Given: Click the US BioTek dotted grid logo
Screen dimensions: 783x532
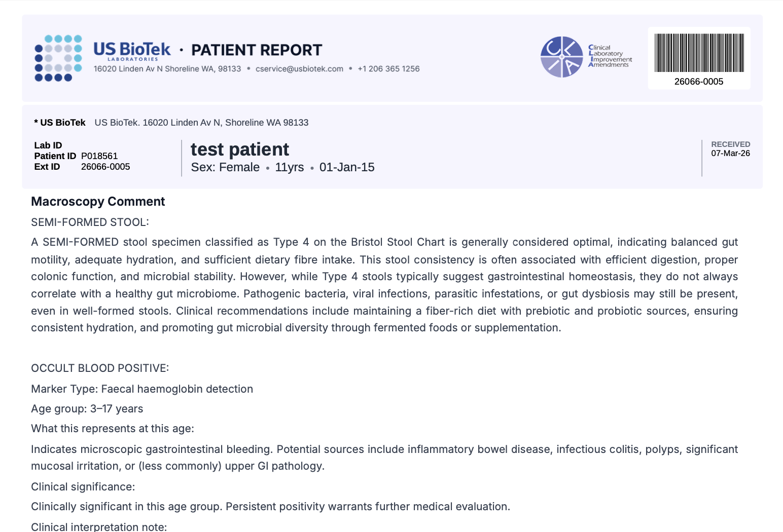Looking at the screenshot, I should tap(58, 58).
